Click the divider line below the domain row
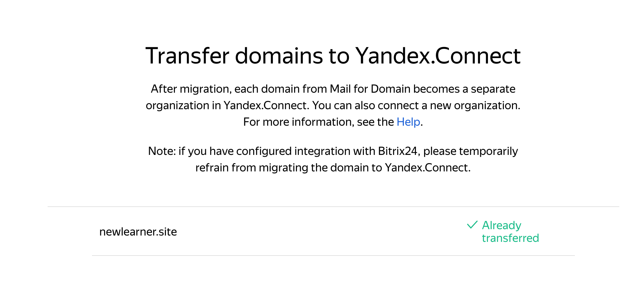This screenshot has width=644, height=299. tap(333, 256)
